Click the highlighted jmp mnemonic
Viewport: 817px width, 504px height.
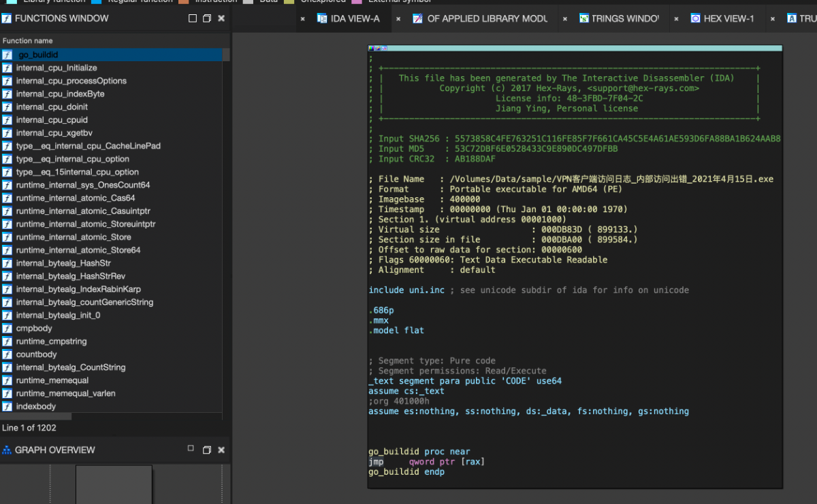376,462
